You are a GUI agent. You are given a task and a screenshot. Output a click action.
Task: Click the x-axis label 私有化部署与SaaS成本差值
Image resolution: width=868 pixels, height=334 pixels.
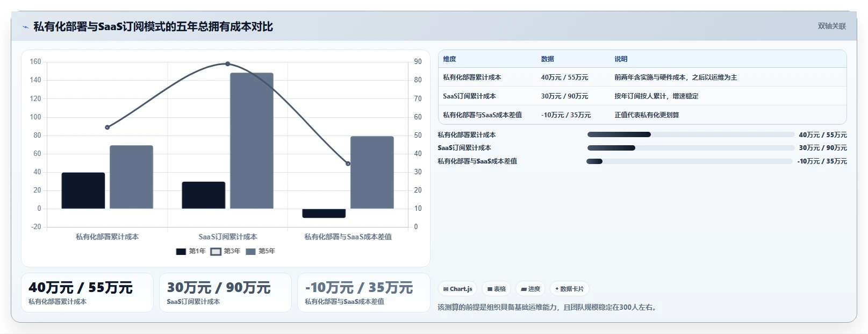click(348, 237)
